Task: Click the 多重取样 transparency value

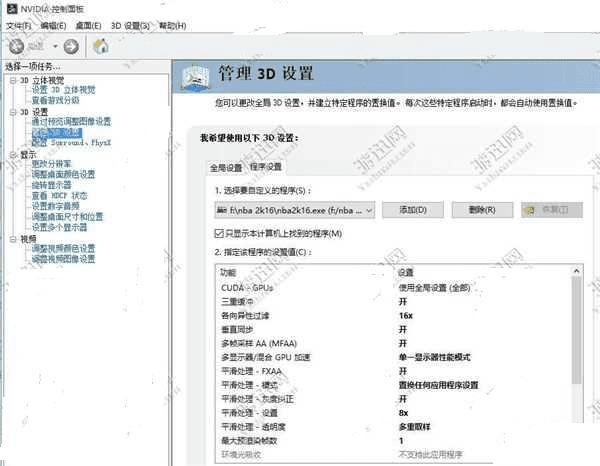Action: click(x=414, y=427)
